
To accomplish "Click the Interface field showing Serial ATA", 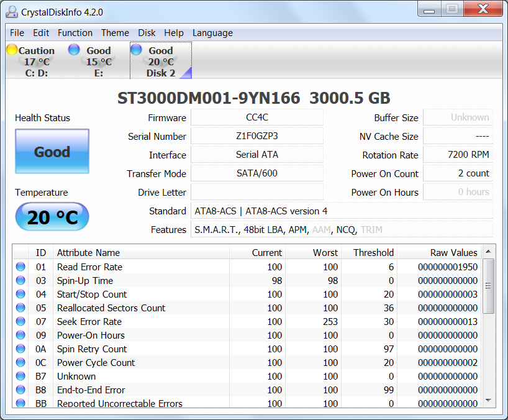I will tap(257, 155).
